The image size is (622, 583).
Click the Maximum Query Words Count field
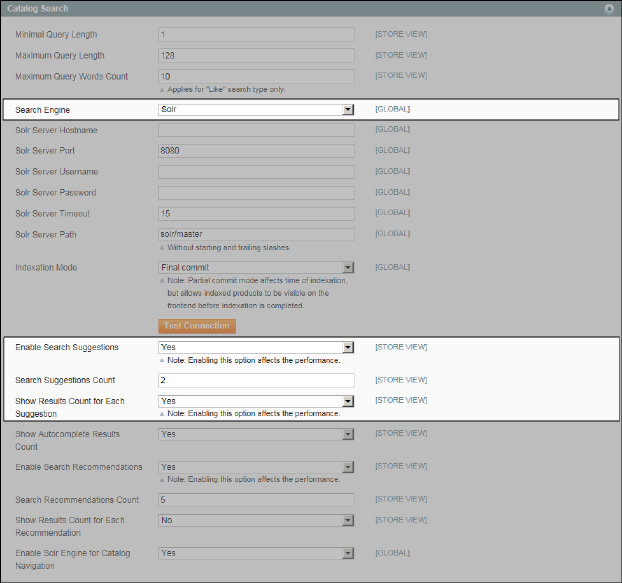click(x=256, y=77)
